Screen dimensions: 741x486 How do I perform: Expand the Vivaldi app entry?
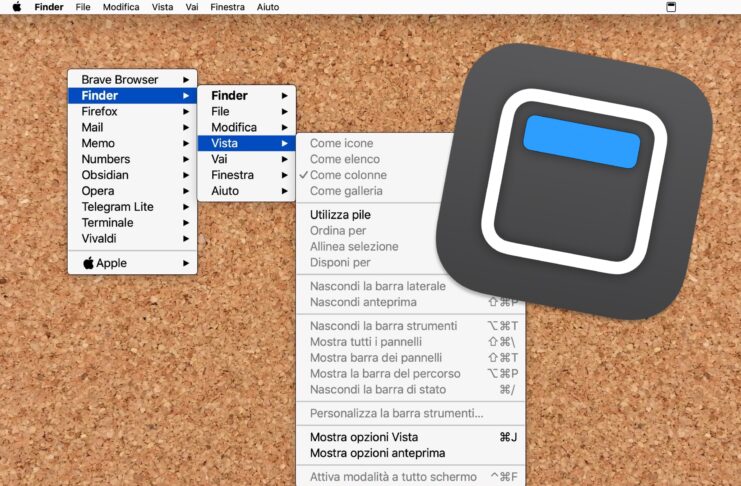pos(132,239)
